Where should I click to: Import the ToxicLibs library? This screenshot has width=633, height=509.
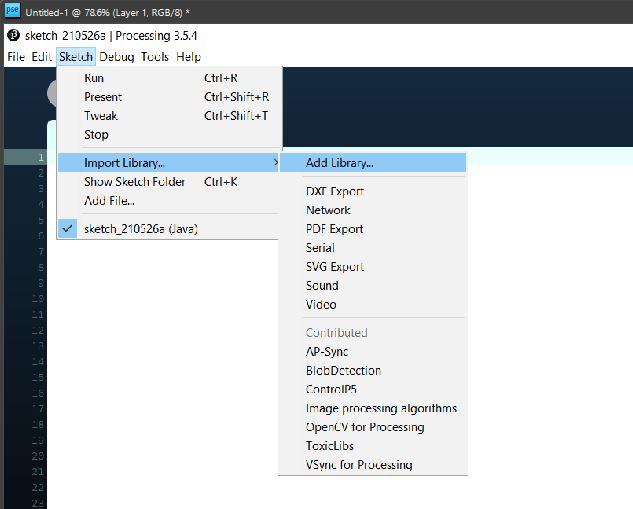point(373,446)
